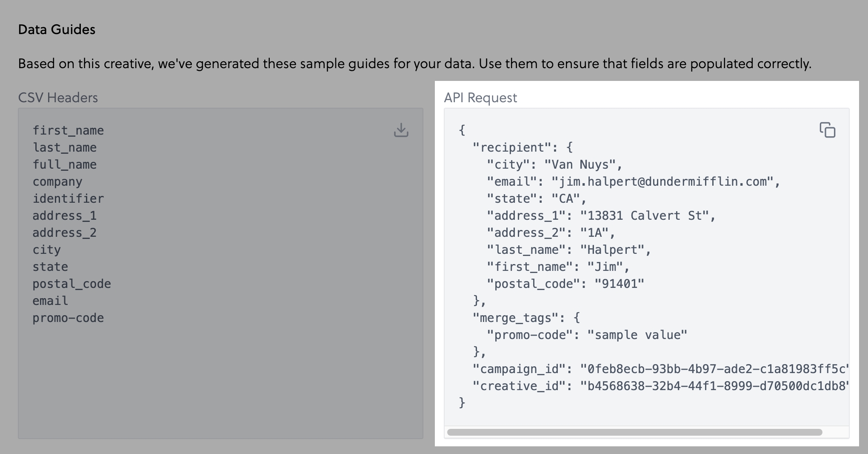Image resolution: width=868 pixels, height=454 pixels.
Task: Click the first_name CSV header
Action: (x=68, y=130)
